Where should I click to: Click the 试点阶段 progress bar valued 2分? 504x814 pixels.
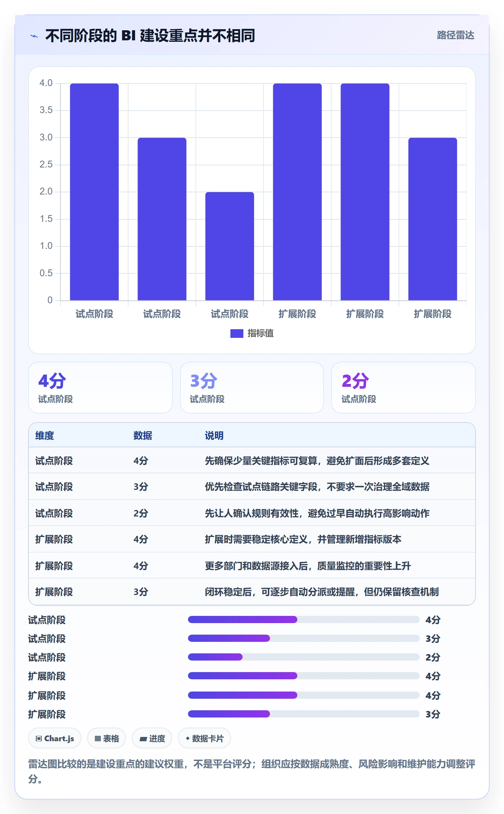coord(303,657)
